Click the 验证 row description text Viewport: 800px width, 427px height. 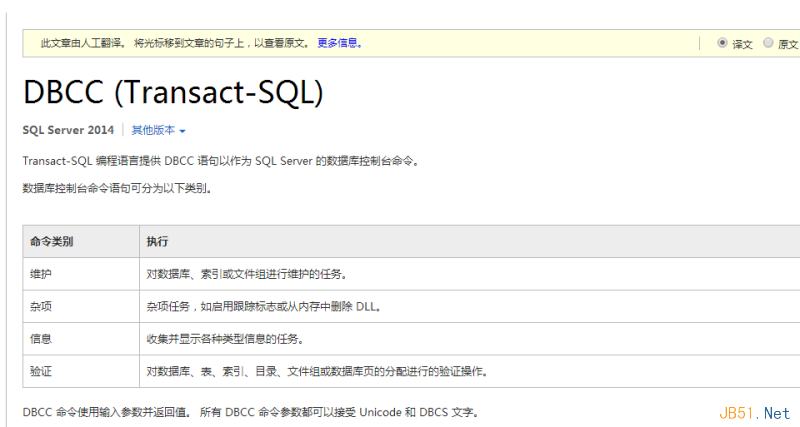[x=317, y=372]
